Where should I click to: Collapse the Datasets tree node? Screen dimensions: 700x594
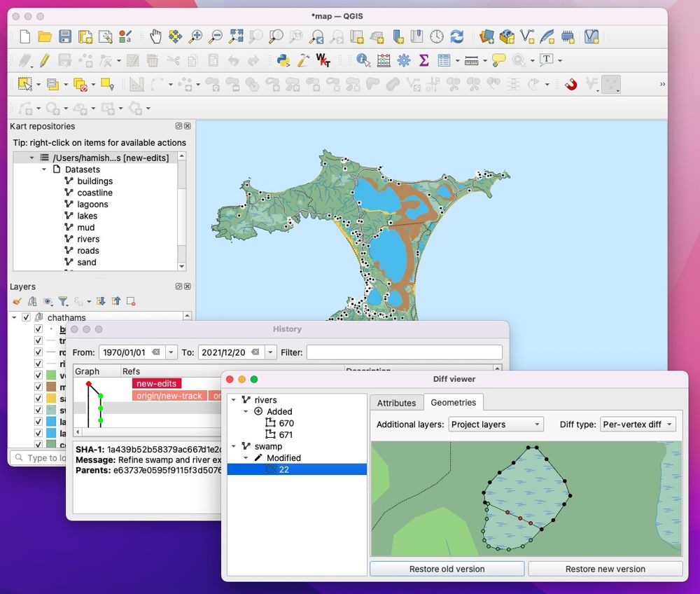pos(43,170)
